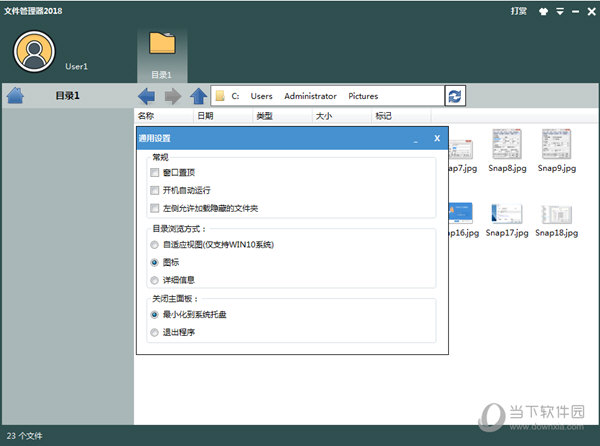The width and height of the screenshot is (600, 446).
Task: Select 自适应视图 radio option
Action: click(154, 244)
